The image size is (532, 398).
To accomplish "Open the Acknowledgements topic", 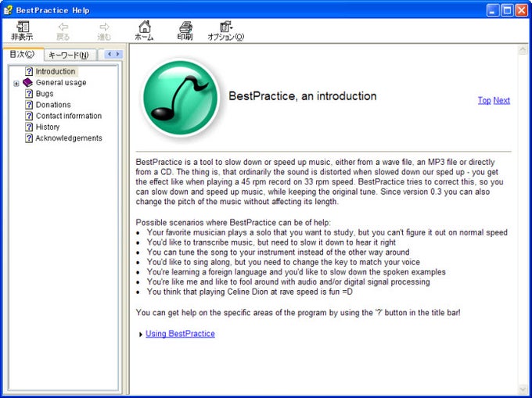I will 69,138.
